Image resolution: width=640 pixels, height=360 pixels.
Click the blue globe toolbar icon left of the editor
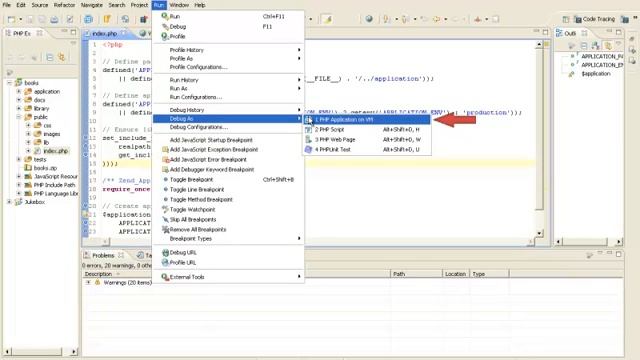click(88, 19)
